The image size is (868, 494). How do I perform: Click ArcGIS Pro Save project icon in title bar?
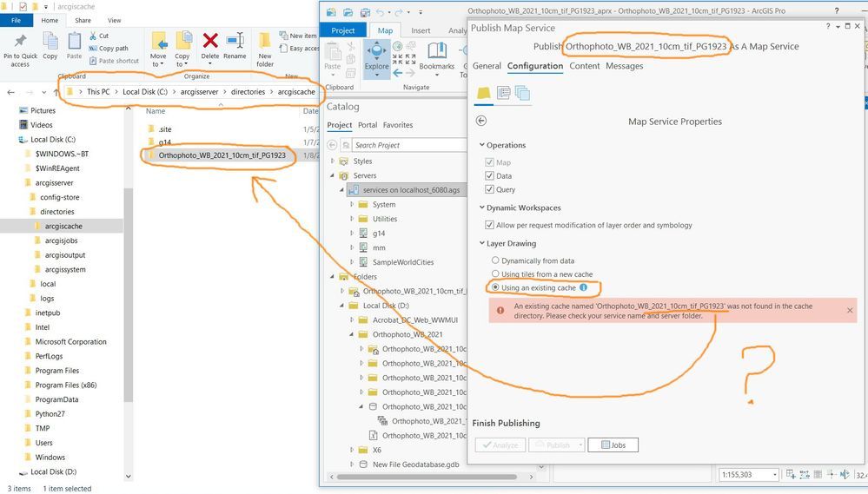pyautogui.click(x=366, y=11)
